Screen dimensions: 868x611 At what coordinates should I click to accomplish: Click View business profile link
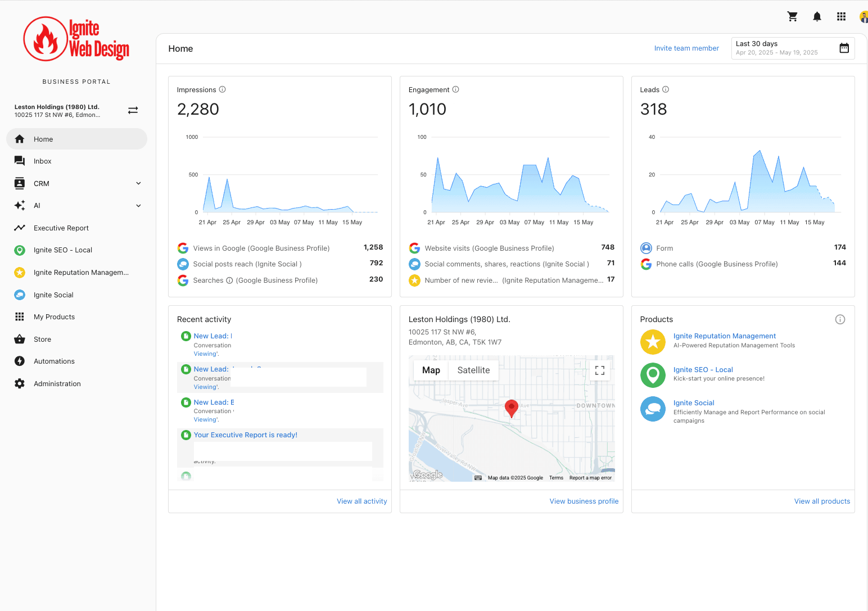[584, 501]
